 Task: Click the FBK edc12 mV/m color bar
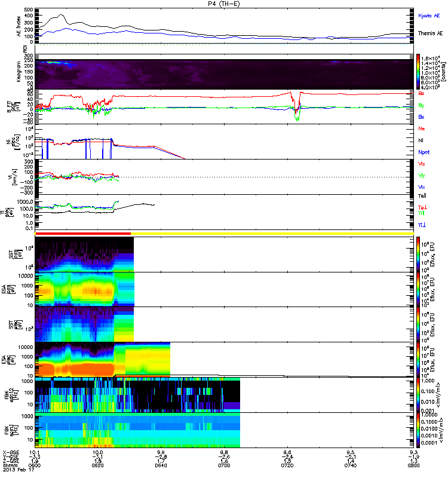(x=418, y=395)
